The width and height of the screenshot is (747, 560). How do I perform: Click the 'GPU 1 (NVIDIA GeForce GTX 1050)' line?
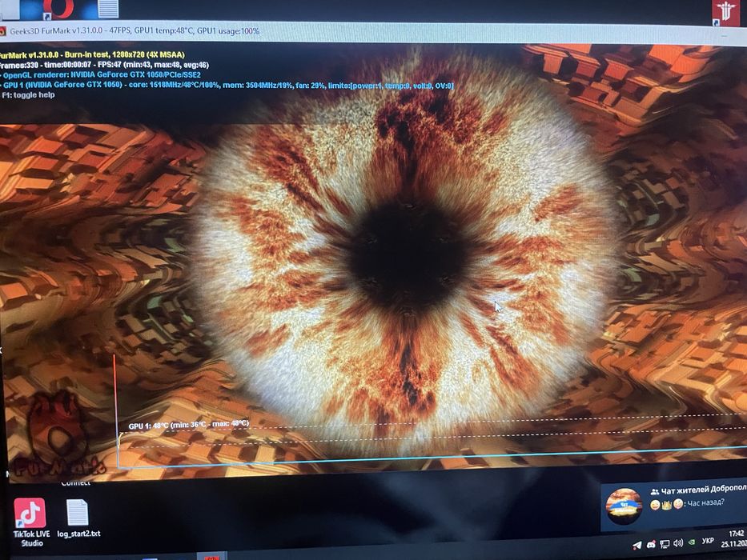227,86
